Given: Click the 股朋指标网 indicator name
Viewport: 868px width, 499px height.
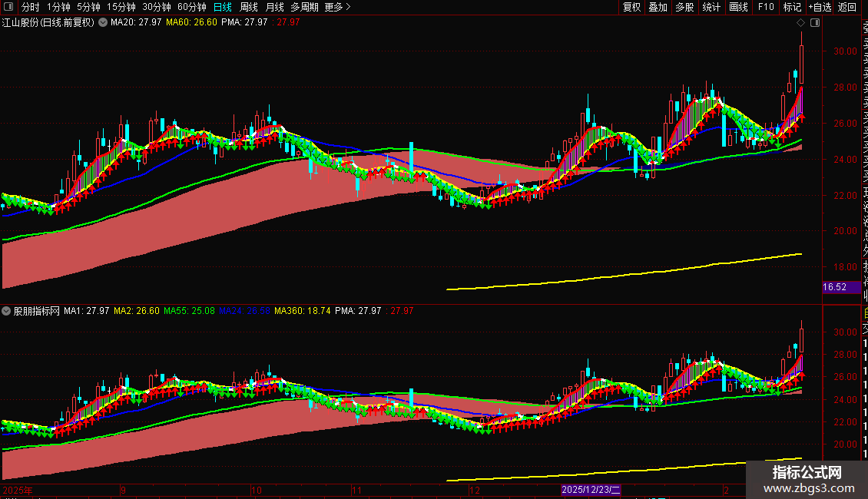Looking at the screenshot, I should pyautogui.click(x=37, y=311).
